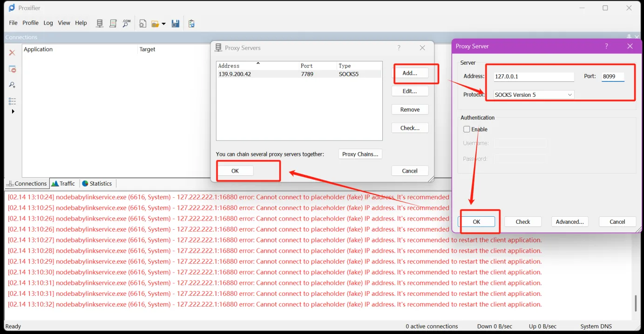This screenshot has height=334, width=644.
Task: Click the SOCKS5 type cell
Action: pyautogui.click(x=349, y=74)
